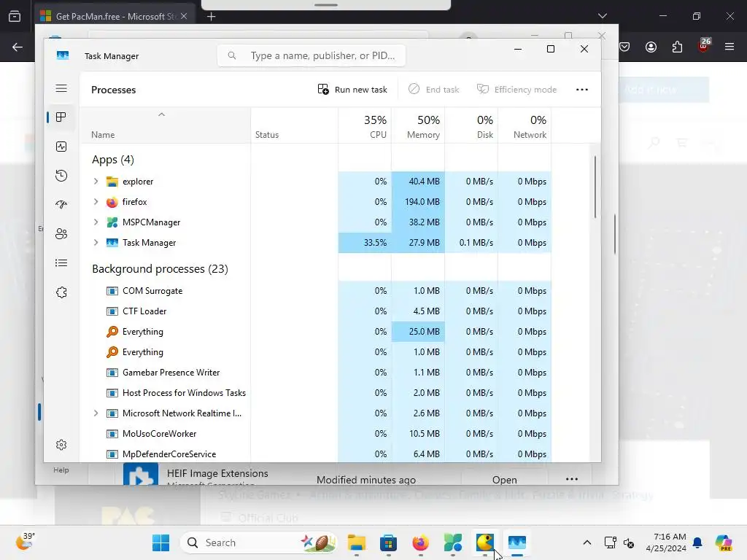Expand the firefox process group
This screenshot has height=560, width=747.
[x=96, y=202]
